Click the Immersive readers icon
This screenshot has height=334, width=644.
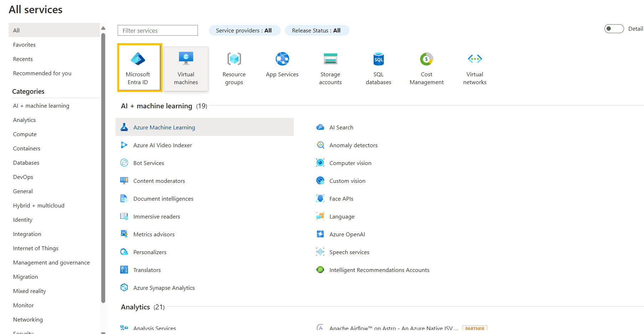pyautogui.click(x=124, y=216)
